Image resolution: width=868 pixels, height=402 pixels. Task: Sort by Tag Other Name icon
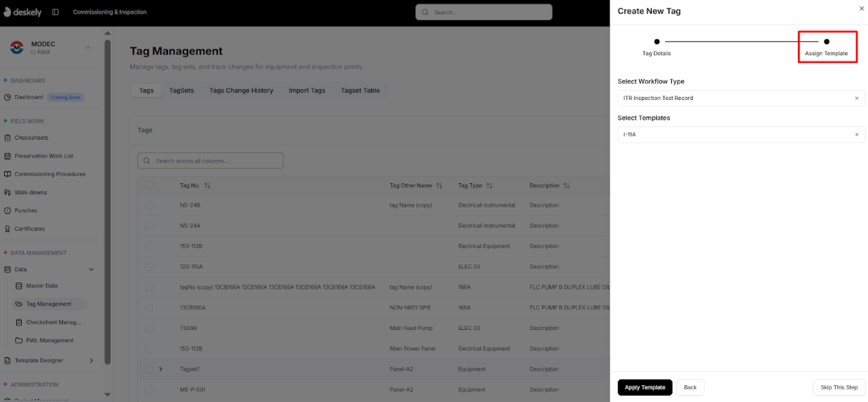(x=439, y=186)
